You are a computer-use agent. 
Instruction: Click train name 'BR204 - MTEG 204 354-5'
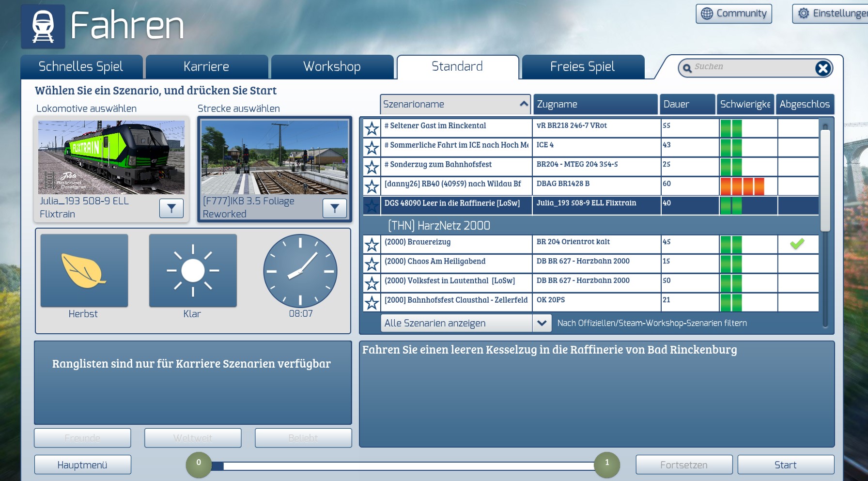click(577, 165)
